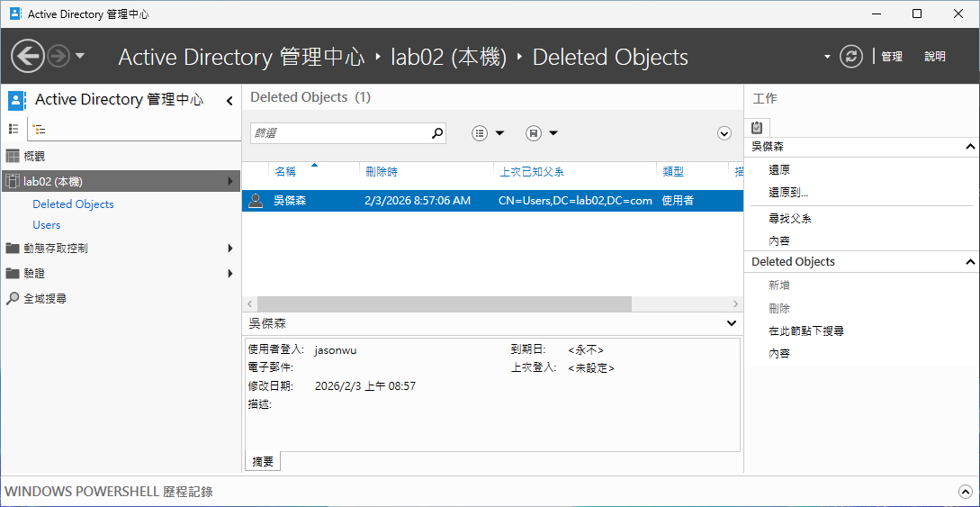Open the 管理 menu
This screenshot has height=507, width=980.
point(892,57)
